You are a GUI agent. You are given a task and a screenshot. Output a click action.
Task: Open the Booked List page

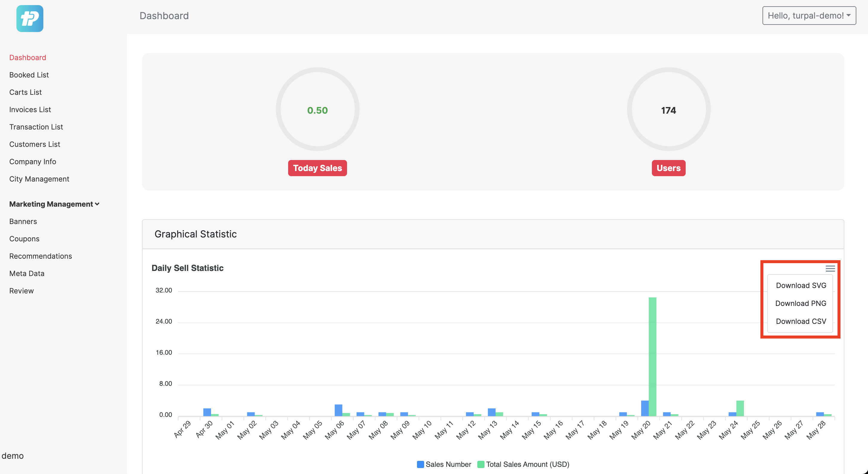(29, 74)
